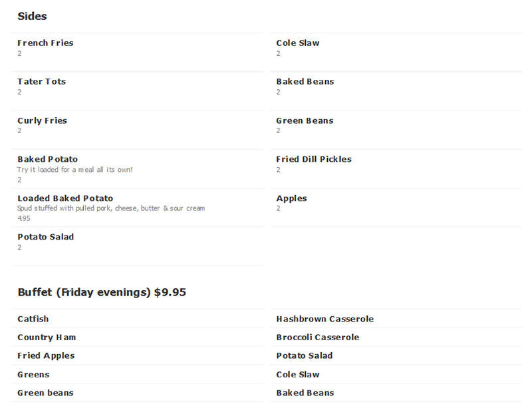This screenshot has width=532, height=416.
Task: Click the Curly Fries item name
Action: pyautogui.click(x=42, y=120)
